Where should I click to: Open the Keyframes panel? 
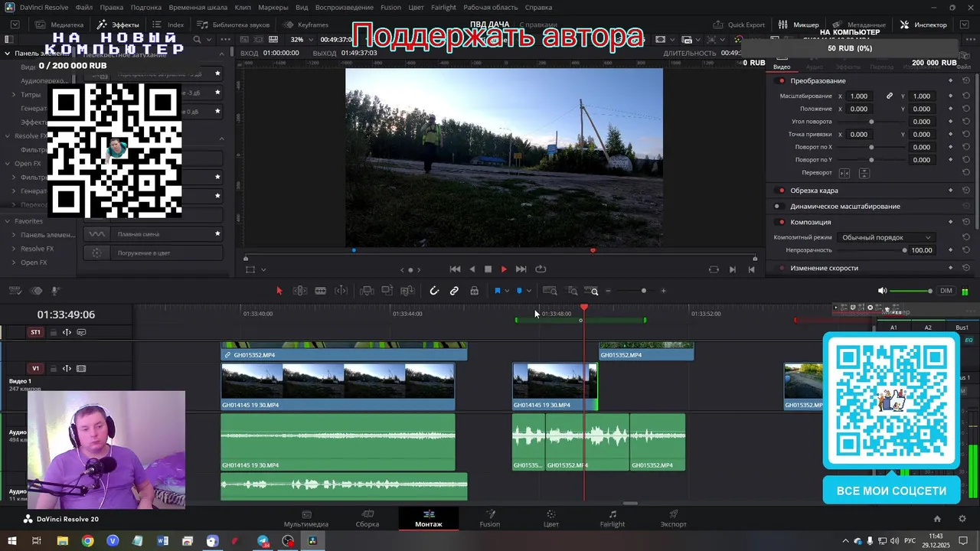tap(305, 24)
